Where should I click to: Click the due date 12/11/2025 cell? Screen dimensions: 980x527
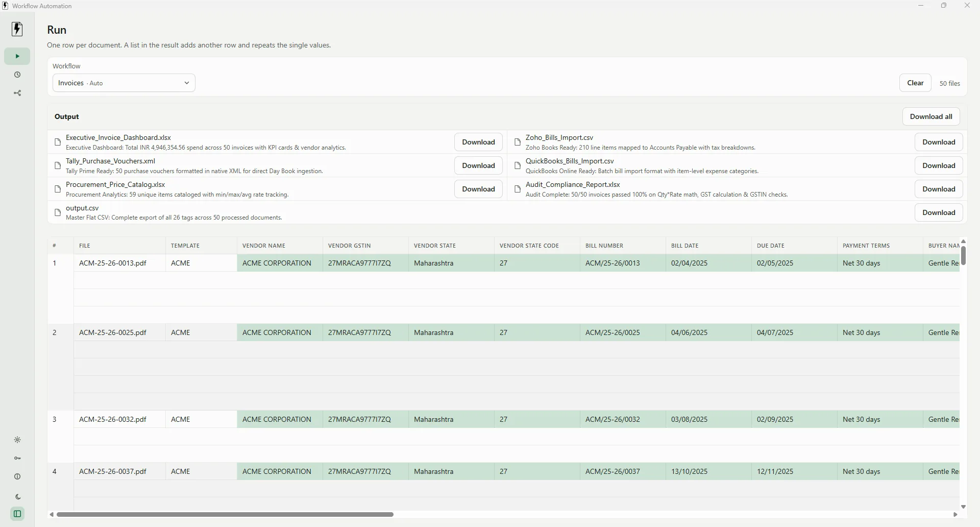coord(794,471)
